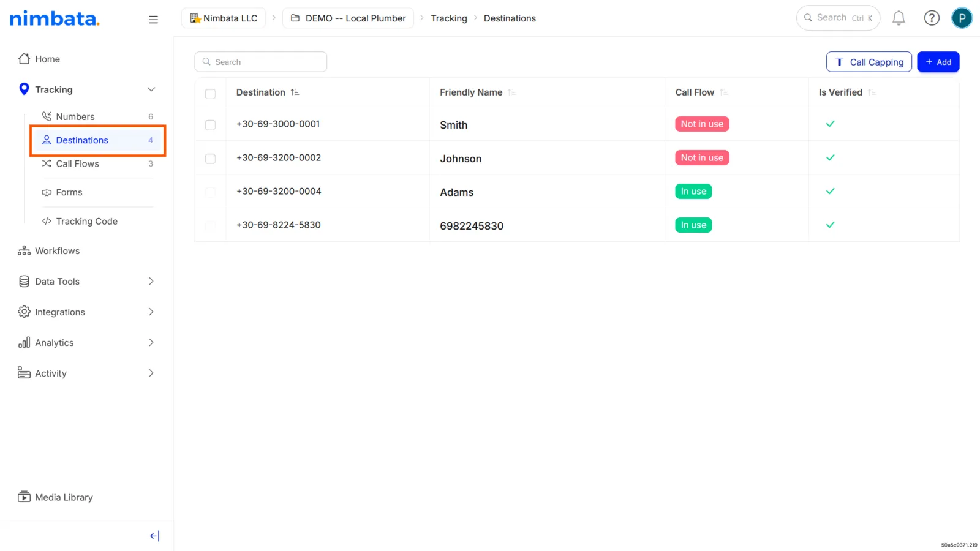Click the Home icon in the sidebar
The height and width of the screenshot is (551, 980).
24,59
